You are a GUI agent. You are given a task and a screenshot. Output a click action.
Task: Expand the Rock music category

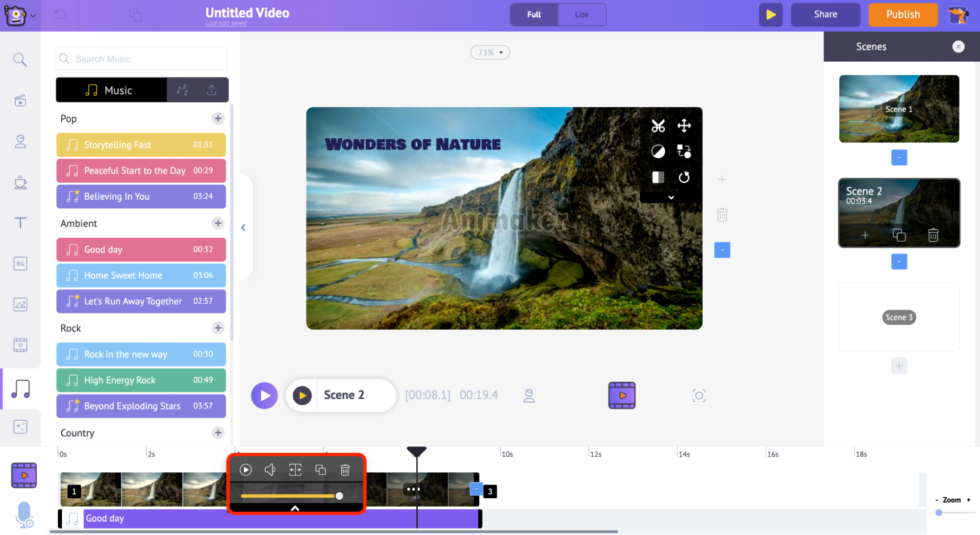click(218, 327)
